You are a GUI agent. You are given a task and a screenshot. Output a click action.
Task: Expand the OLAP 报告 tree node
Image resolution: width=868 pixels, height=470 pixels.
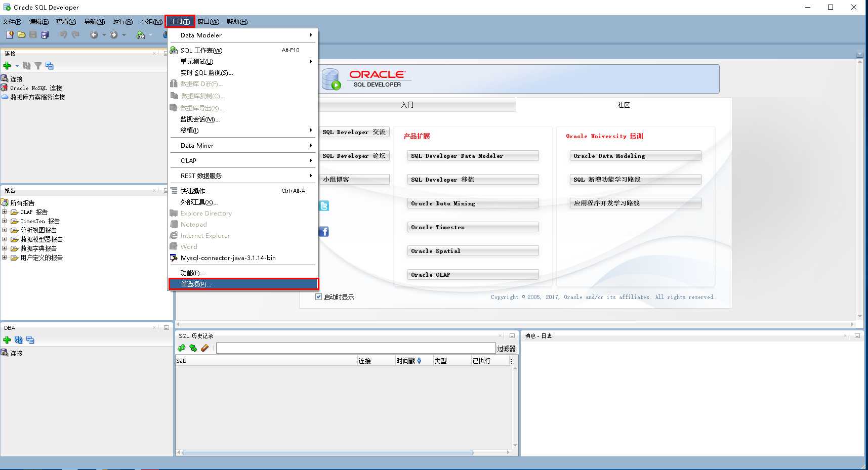pyautogui.click(x=5, y=212)
